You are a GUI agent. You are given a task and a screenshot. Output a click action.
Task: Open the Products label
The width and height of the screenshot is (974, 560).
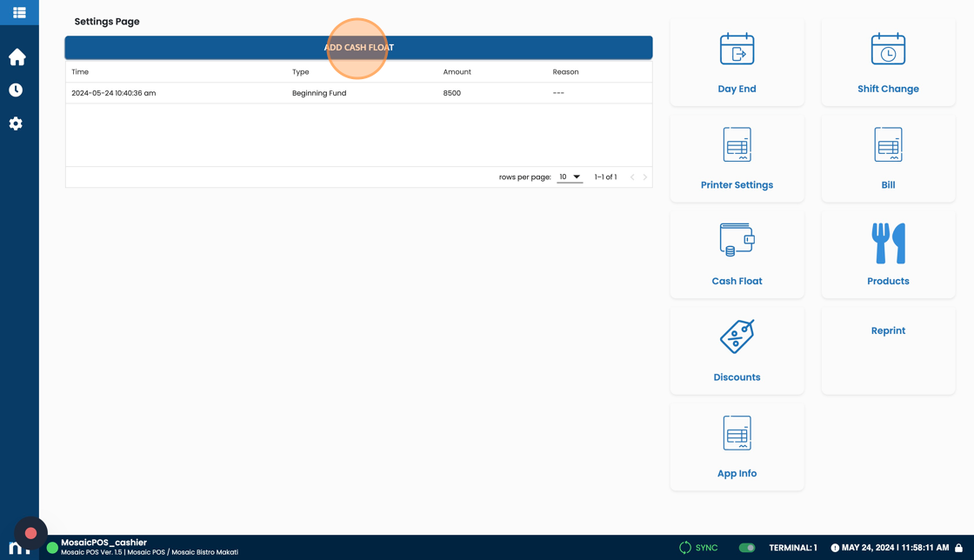click(x=888, y=281)
